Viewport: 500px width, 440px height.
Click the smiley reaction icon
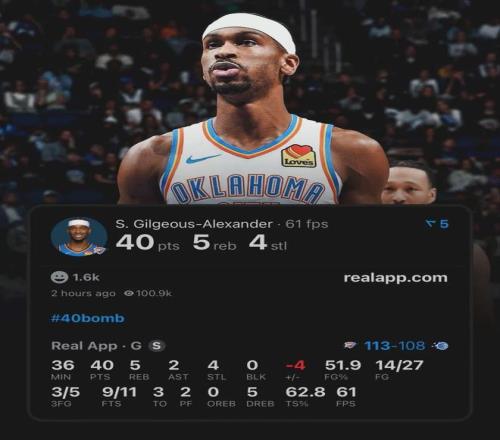click(x=59, y=277)
